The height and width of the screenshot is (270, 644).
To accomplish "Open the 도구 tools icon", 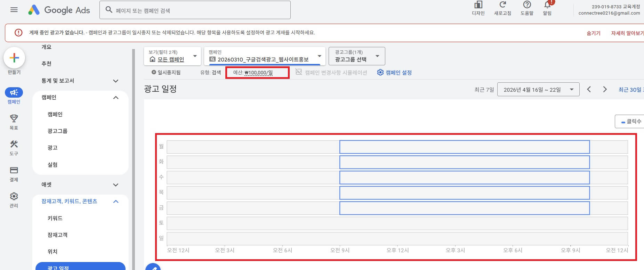I will coord(14,144).
